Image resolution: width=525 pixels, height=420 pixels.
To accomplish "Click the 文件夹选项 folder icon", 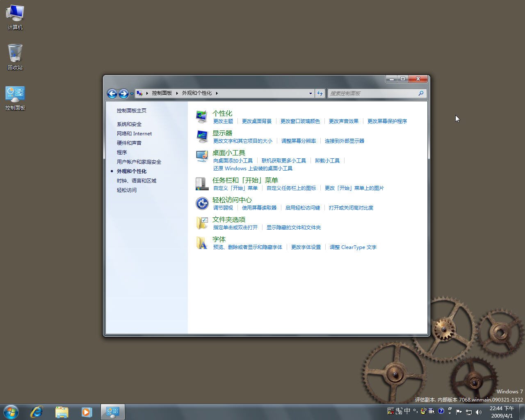I will (202, 223).
